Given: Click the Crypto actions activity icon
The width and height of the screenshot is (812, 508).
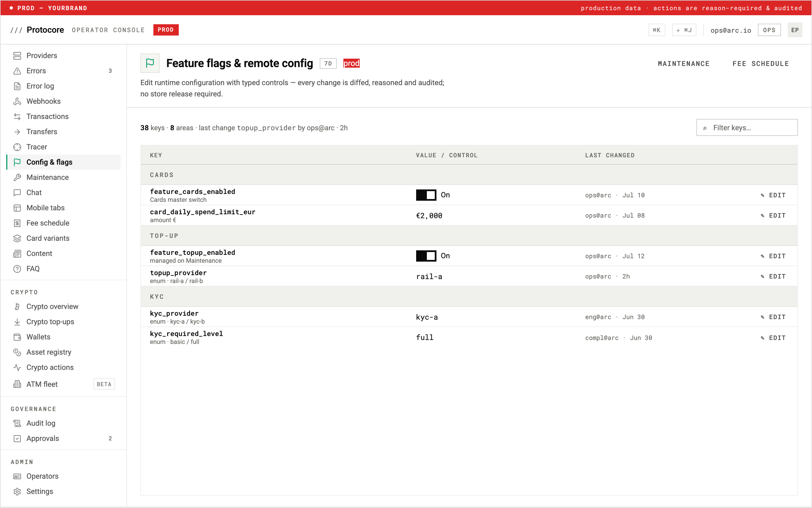Looking at the screenshot, I should pos(17,368).
